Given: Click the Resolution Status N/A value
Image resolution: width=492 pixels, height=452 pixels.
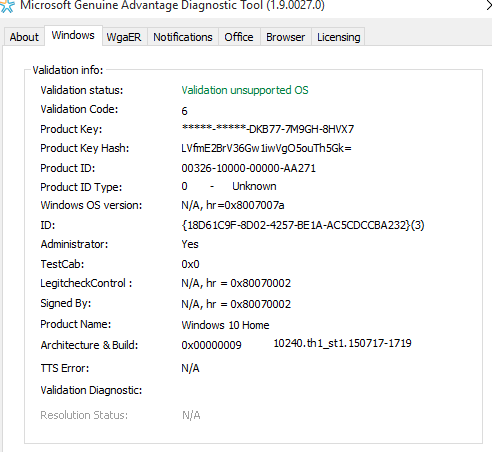Looking at the screenshot, I should click(191, 415).
